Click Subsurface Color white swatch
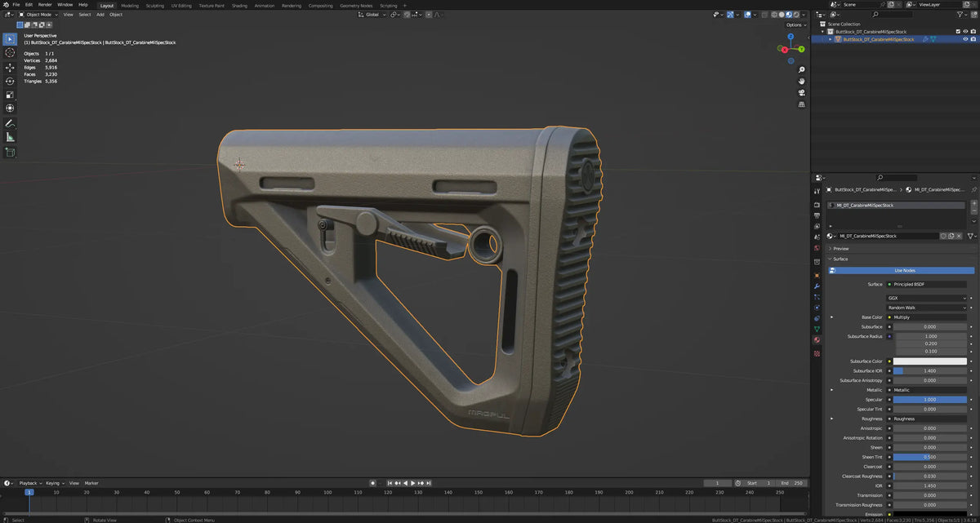The image size is (980, 523). pyautogui.click(x=930, y=361)
